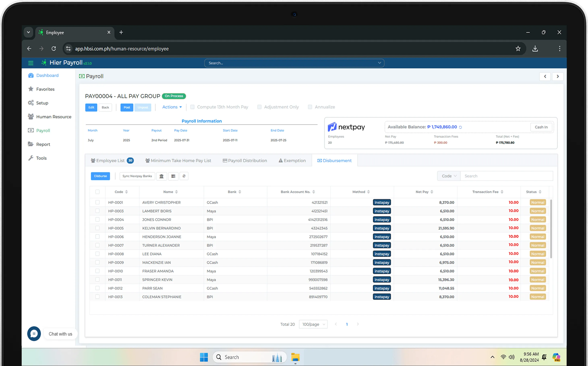Screen dimensions: 588x366
Task: Click the list card icon in disbursement toolbar
Action: click(173, 176)
